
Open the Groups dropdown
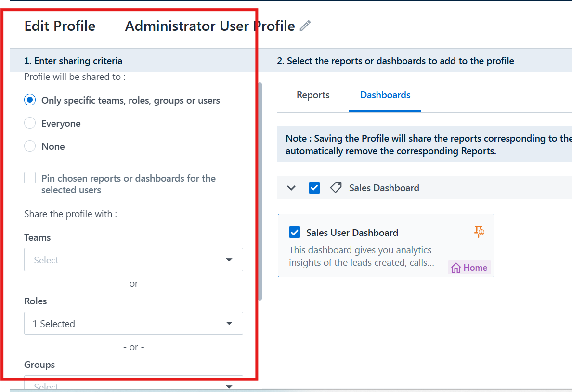[133, 385]
